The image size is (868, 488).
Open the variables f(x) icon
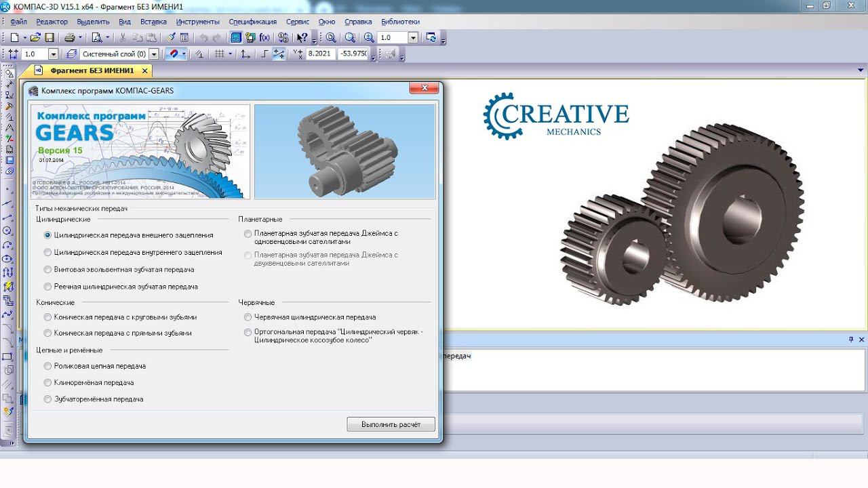click(x=264, y=38)
